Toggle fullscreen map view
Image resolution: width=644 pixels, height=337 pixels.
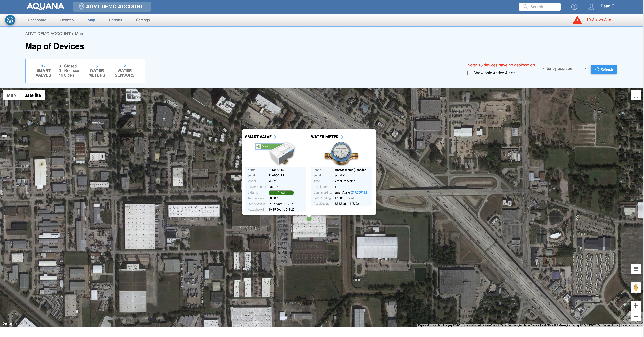[636, 95]
